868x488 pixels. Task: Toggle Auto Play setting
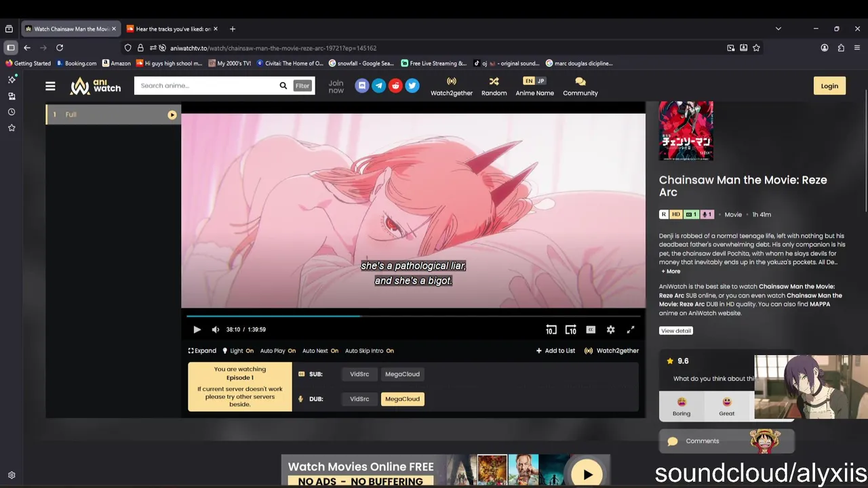tap(278, 350)
